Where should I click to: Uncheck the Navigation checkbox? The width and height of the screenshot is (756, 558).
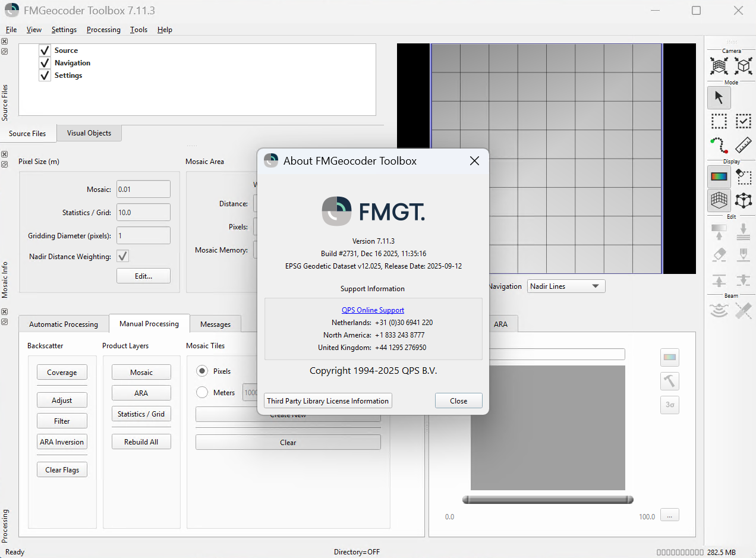(x=45, y=63)
